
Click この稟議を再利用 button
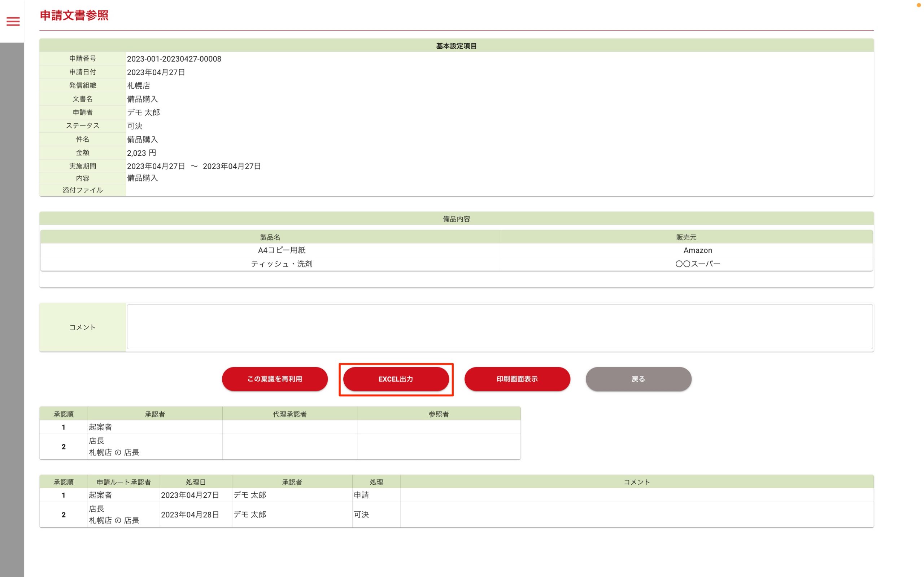click(x=275, y=379)
